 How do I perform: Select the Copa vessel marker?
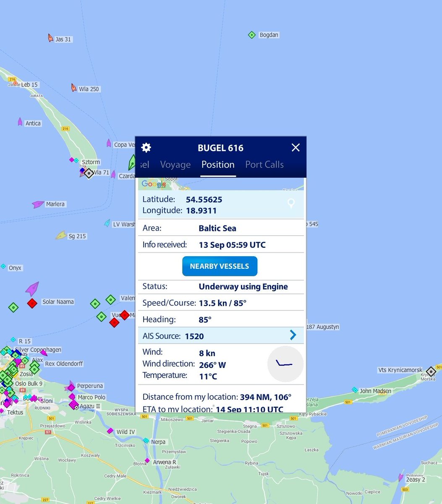(109, 143)
